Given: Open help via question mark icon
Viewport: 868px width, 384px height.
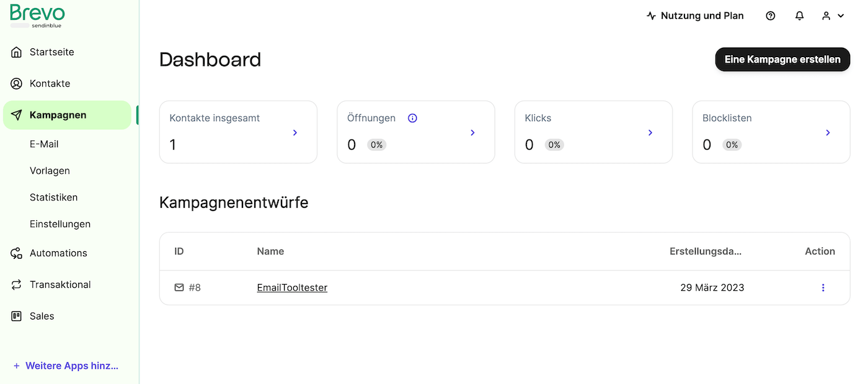Looking at the screenshot, I should [771, 16].
